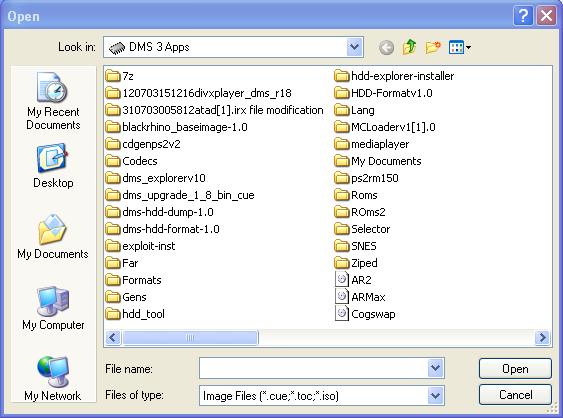Select the My Network places icon
Screen dimensions: 563x418
pyautogui.click(x=53, y=378)
